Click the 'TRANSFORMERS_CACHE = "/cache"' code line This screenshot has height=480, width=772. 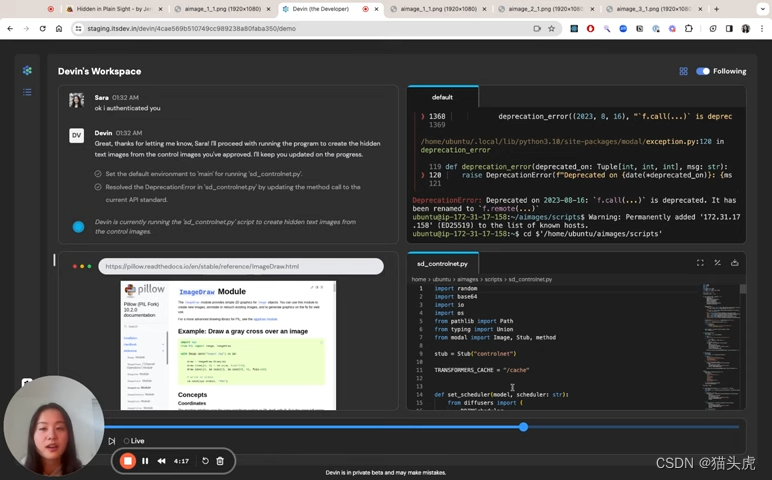[482, 370]
